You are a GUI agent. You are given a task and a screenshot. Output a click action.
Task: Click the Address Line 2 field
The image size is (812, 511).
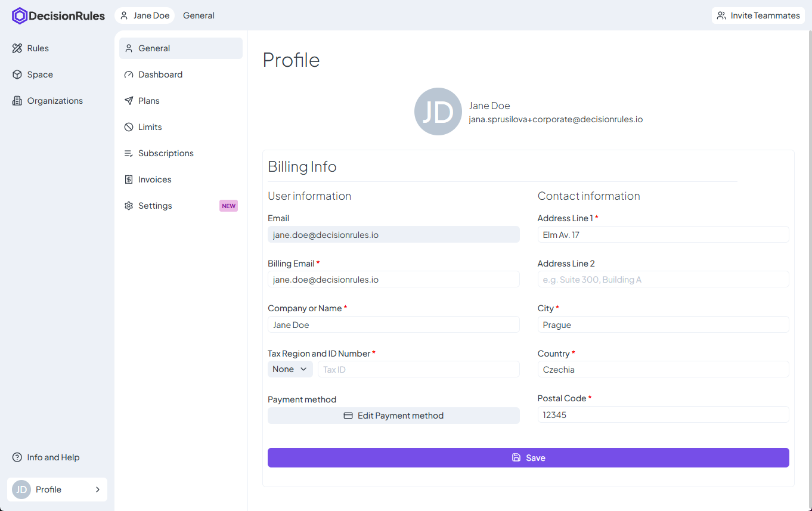663,280
